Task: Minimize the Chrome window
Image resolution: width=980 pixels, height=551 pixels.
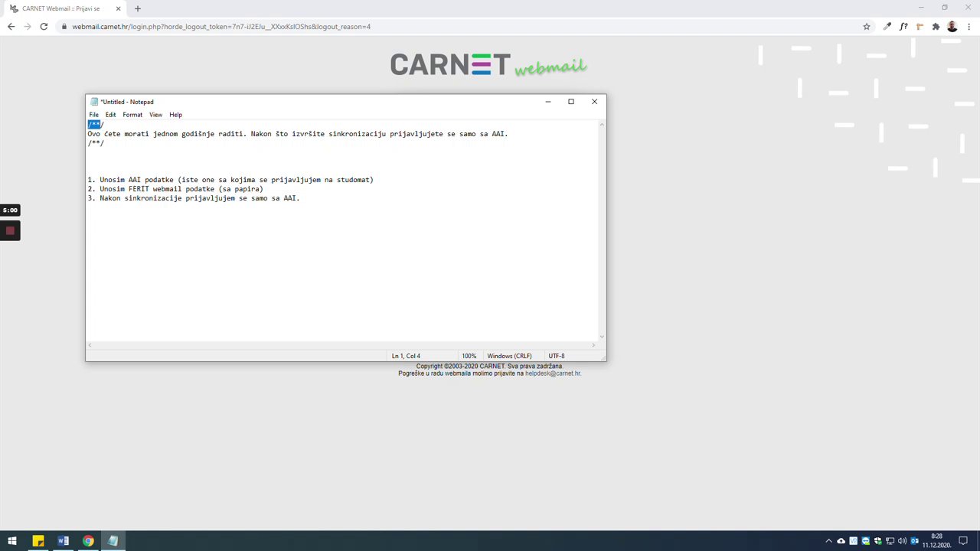Action: pyautogui.click(x=921, y=8)
